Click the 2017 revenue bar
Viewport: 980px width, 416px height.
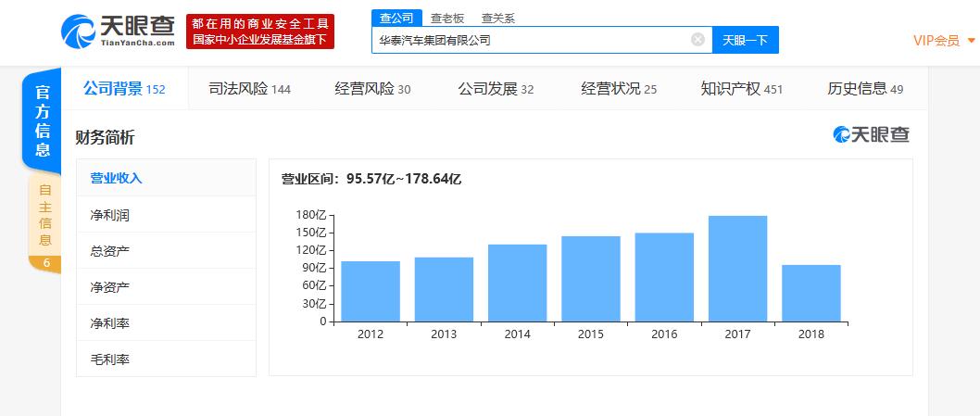pyautogui.click(x=737, y=269)
